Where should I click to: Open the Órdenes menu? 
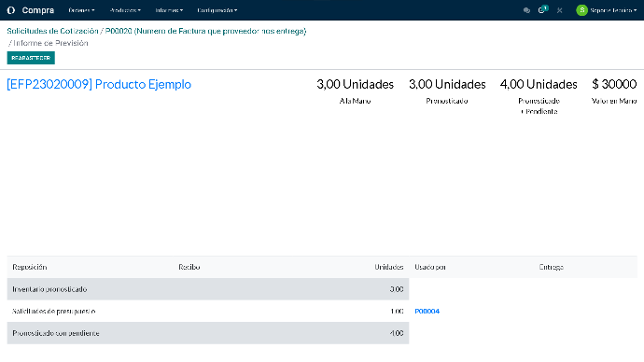(81, 10)
